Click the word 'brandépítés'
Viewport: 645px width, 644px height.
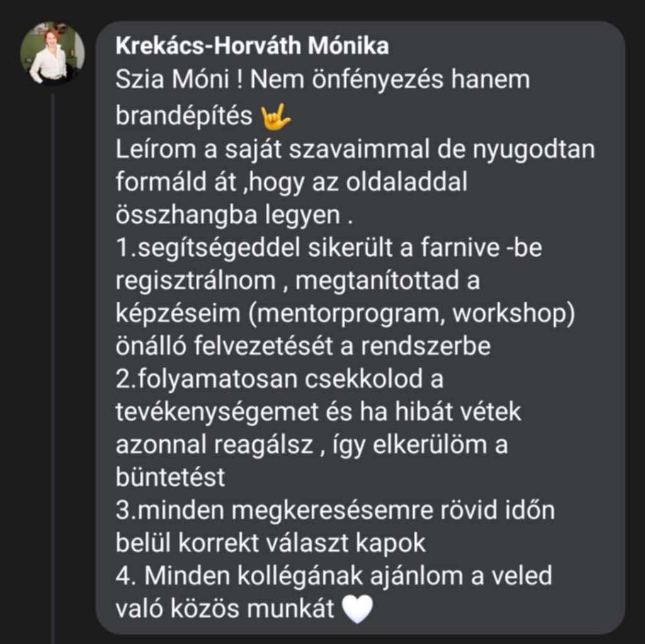pyautogui.click(x=184, y=116)
